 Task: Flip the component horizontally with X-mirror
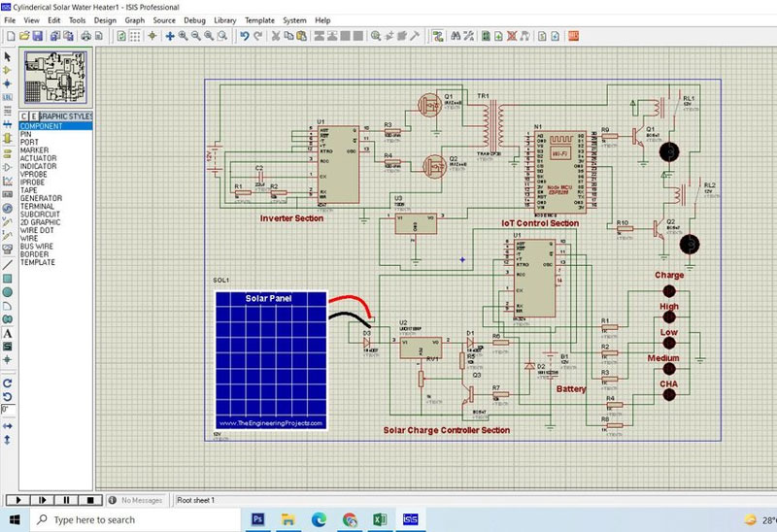pyautogui.click(x=8, y=426)
